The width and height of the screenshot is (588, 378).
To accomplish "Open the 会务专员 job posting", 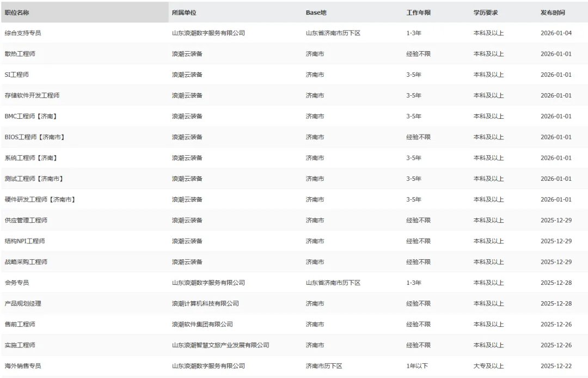I will click(x=17, y=283).
